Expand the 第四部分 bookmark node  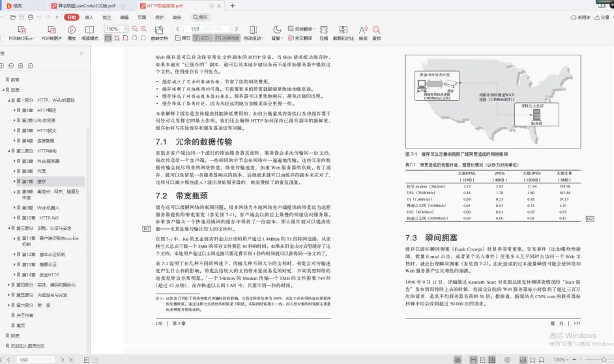pyautogui.click(x=8, y=285)
